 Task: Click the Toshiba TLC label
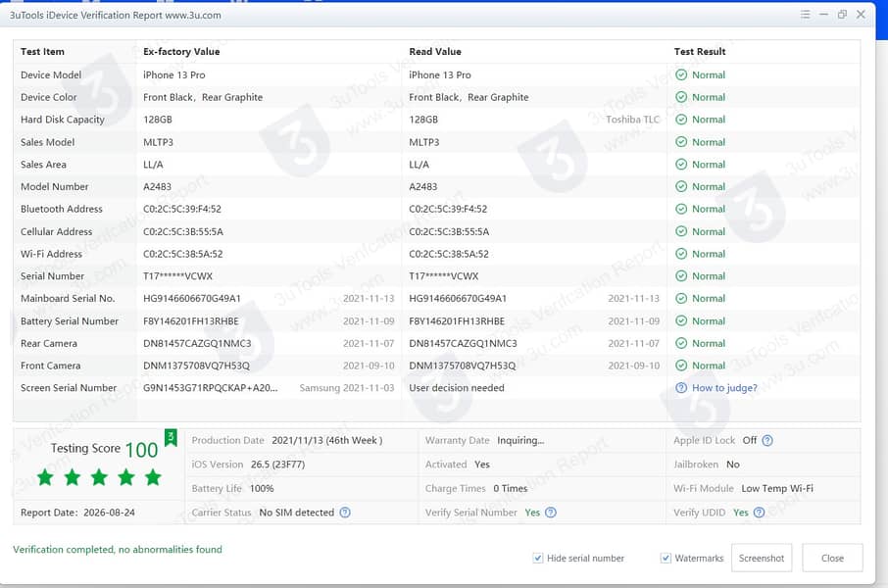click(x=632, y=120)
